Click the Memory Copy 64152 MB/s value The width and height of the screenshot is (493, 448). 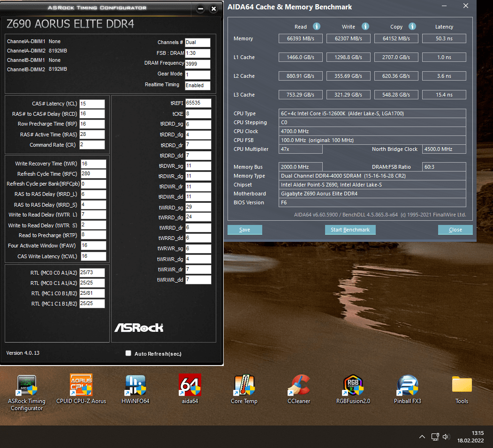[396, 38]
